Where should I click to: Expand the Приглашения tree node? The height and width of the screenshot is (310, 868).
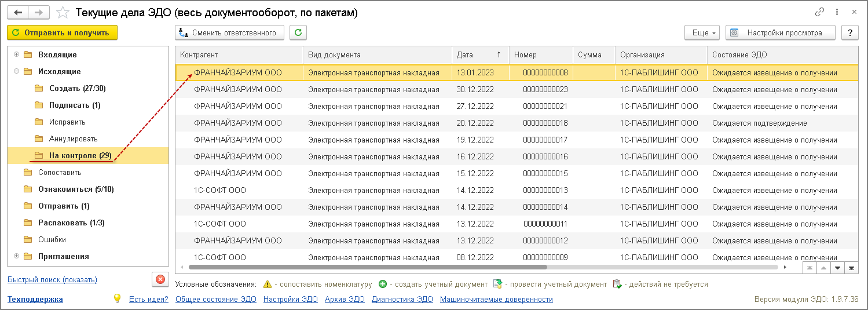point(16,256)
